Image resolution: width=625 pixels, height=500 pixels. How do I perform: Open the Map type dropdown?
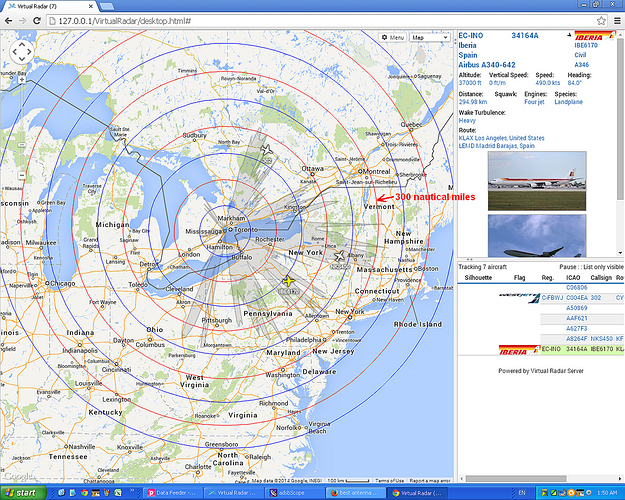click(429, 37)
